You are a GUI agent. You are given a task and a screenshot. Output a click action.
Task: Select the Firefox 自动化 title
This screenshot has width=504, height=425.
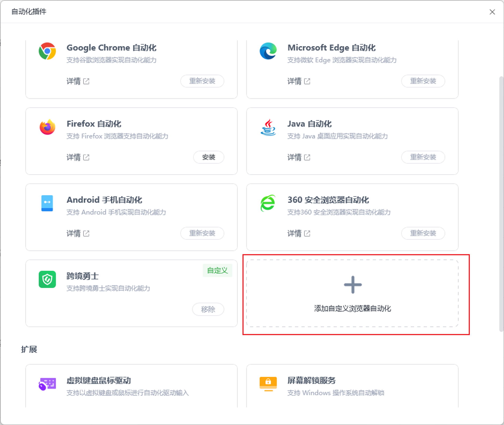tap(94, 124)
